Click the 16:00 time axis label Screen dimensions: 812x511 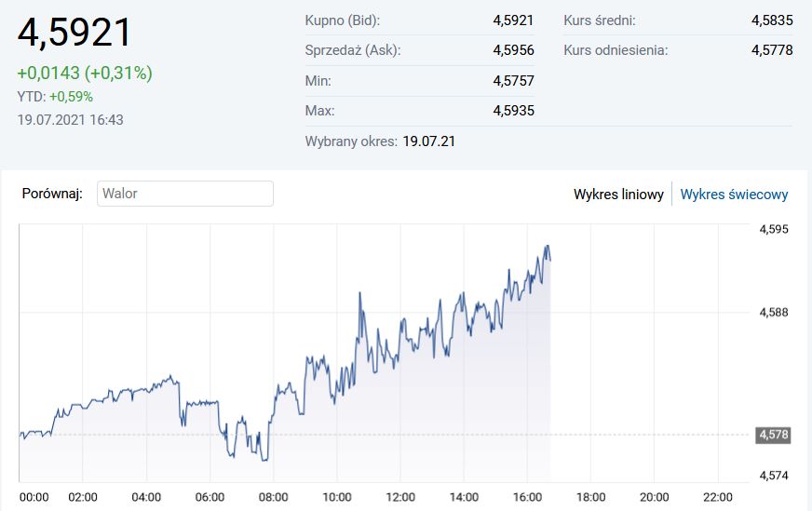tap(527, 496)
